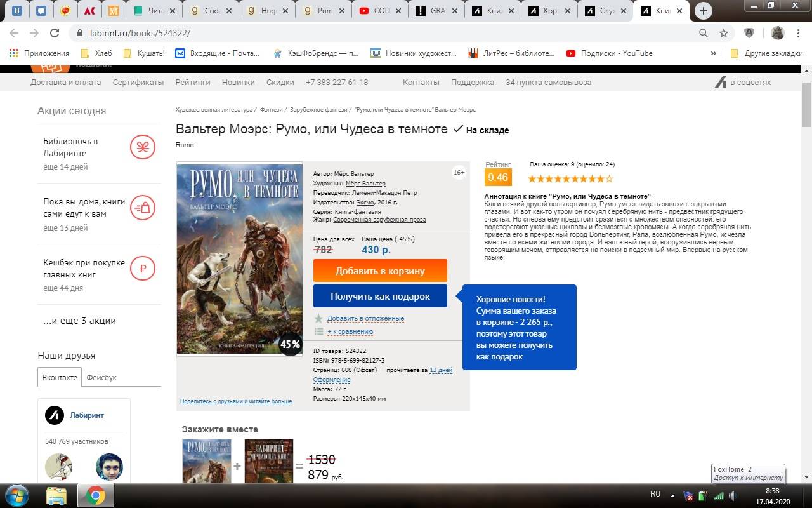Click the gray star icon before Добавить в отложенные
Image resolution: width=812 pixels, height=508 pixels.
click(318, 318)
